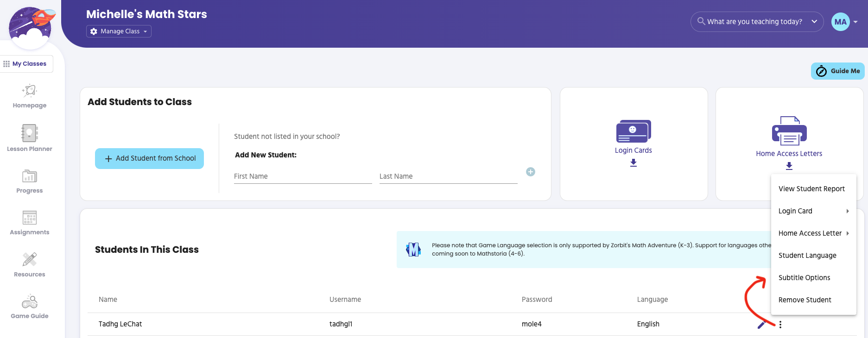This screenshot has width=868, height=338.
Task: Click the three-dot menu for Tadhg LeChat
Action: pos(780,325)
